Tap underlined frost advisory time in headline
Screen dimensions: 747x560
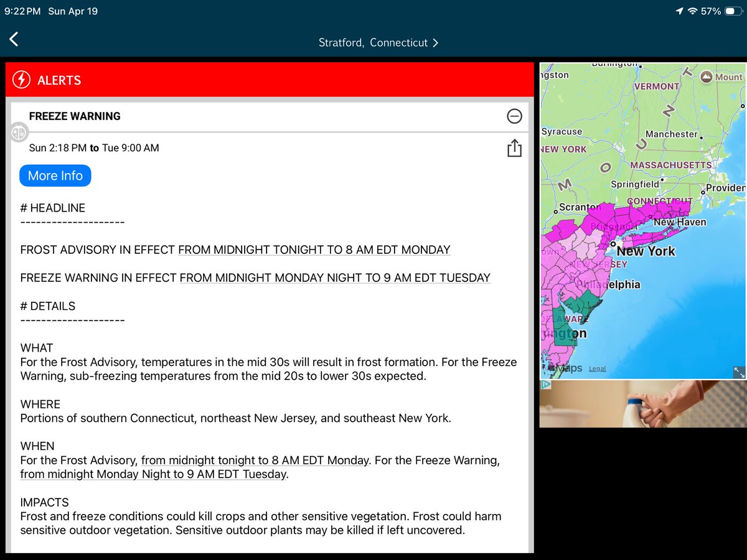pyautogui.click(x=314, y=250)
